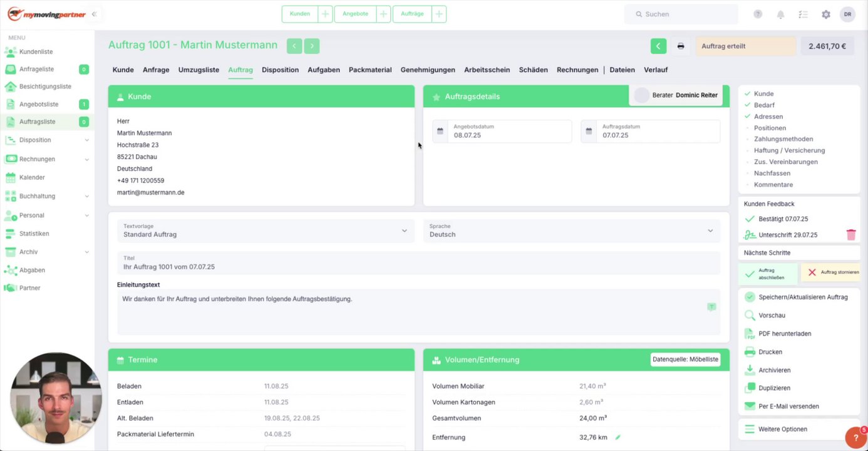The image size is (868, 451).
Task: Switch to Disposition tab
Action: tap(280, 70)
